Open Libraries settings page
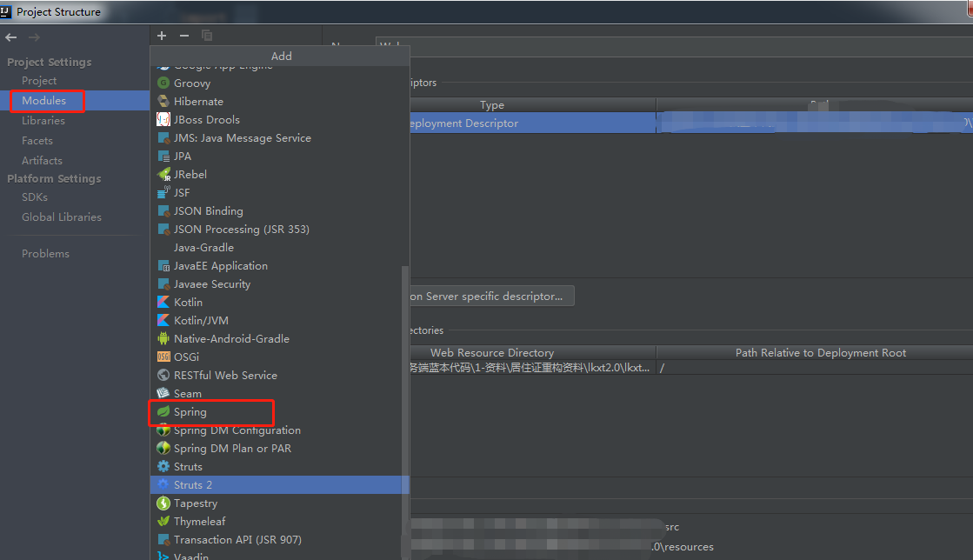Image resolution: width=973 pixels, height=560 pixels. coord(43,121)
